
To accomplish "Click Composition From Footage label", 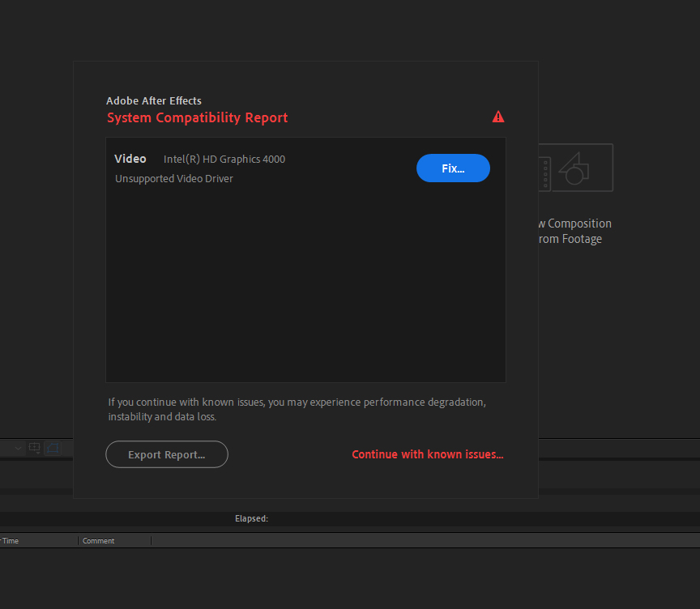I will coord(574,231).
